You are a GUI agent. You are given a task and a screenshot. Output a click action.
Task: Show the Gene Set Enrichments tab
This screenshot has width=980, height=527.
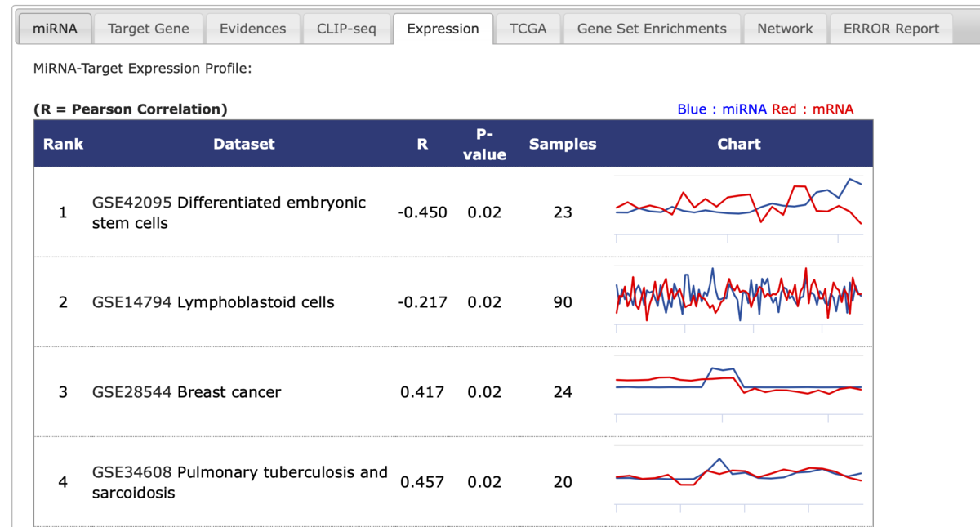[x=651, y=29]
